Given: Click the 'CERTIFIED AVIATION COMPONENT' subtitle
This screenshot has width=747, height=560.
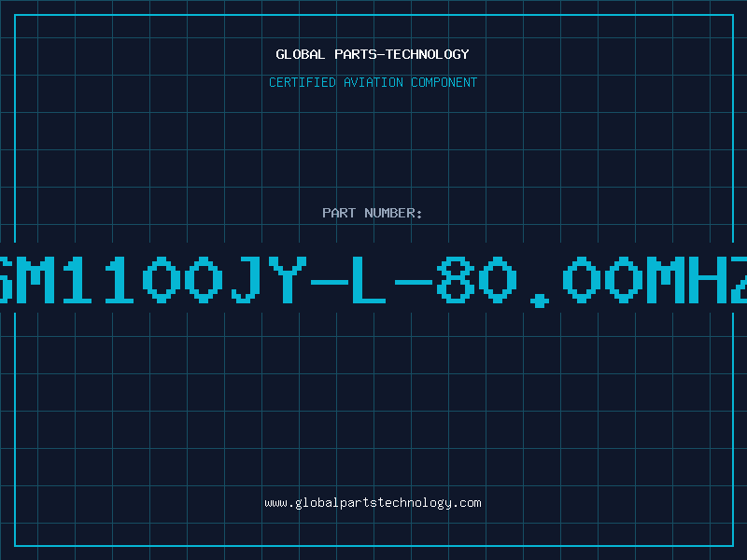Looking at the screenshot, I should 373,82.
